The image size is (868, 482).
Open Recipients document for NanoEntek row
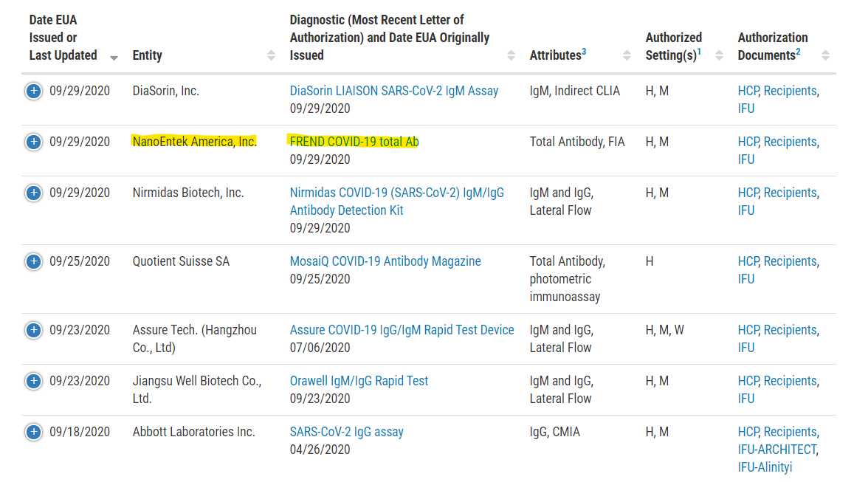click(790, 142)
